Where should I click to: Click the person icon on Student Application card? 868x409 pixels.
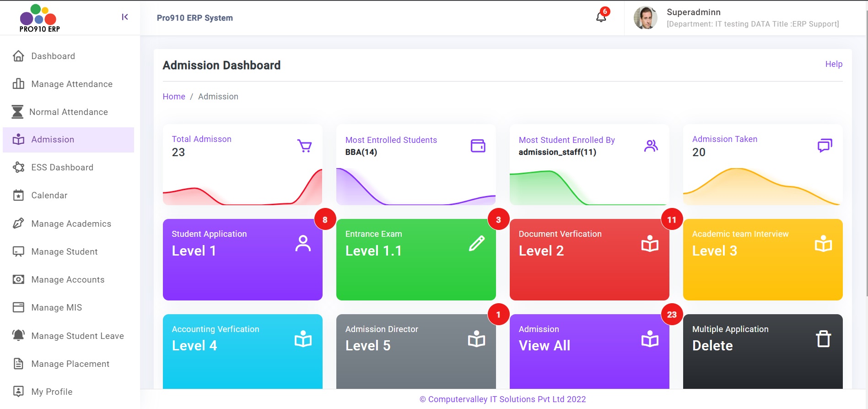[x=303, y=243]
